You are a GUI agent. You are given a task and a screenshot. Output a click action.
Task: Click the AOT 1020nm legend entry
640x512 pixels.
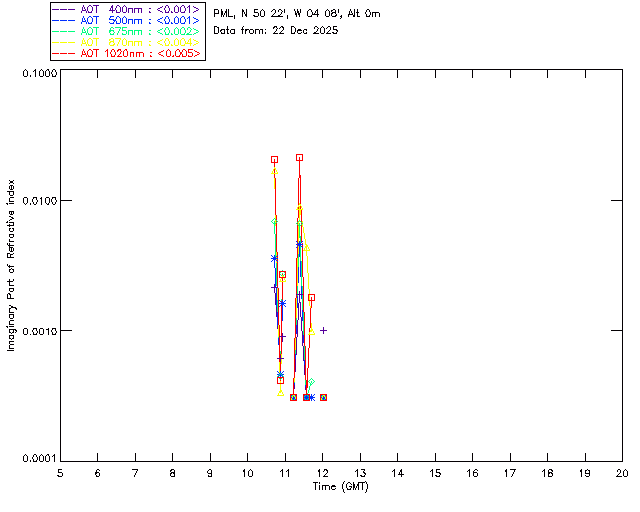click(x=126, y=53)
